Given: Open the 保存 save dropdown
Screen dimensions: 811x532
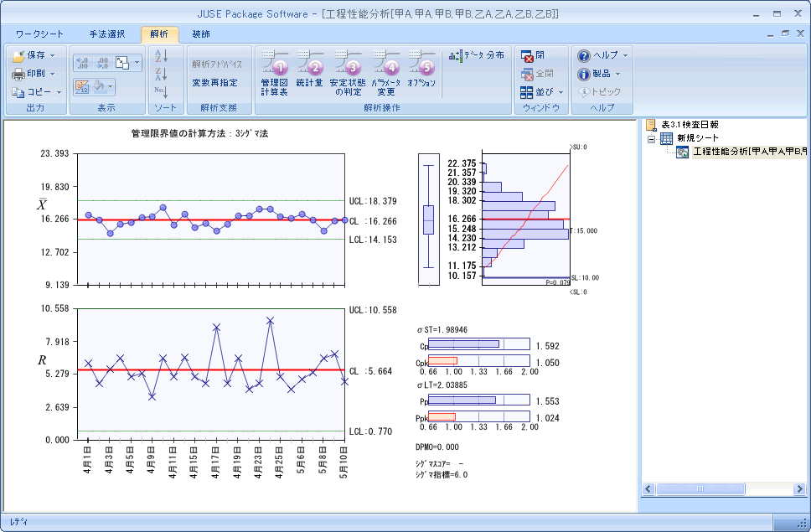Looking at the screenshot, I should (x=35, y=55).
